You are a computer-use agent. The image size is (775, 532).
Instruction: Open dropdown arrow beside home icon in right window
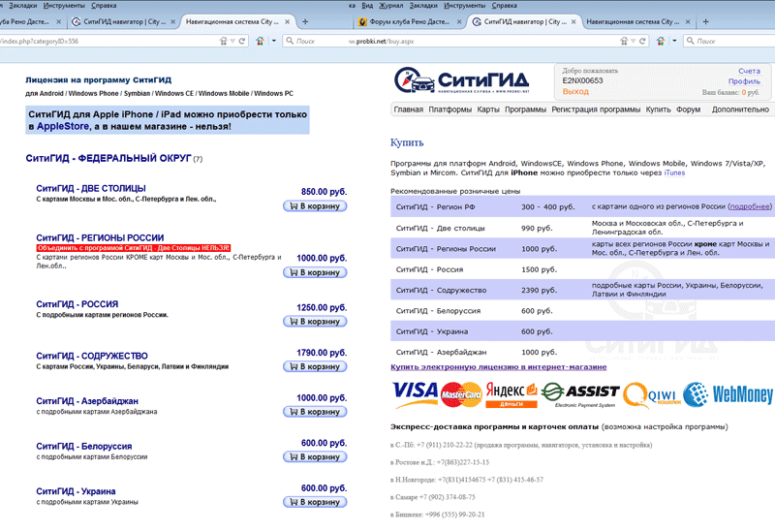(x=674, y=41)
